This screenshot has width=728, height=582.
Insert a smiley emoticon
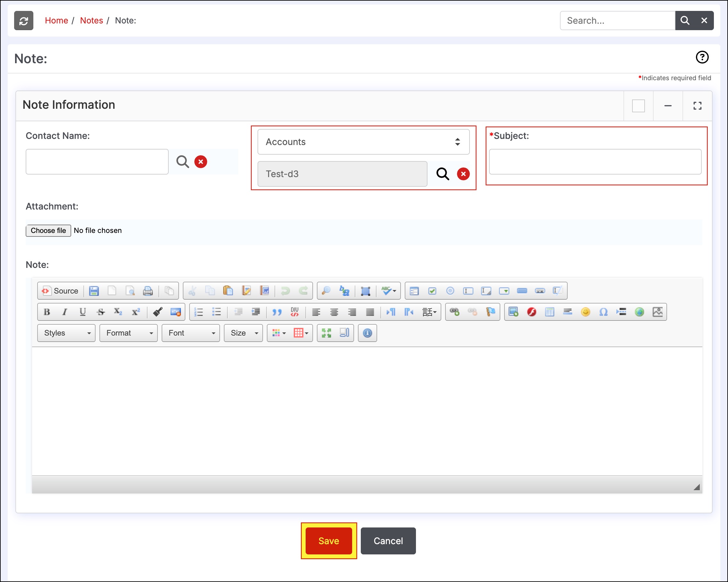click(x=586, y=312)
